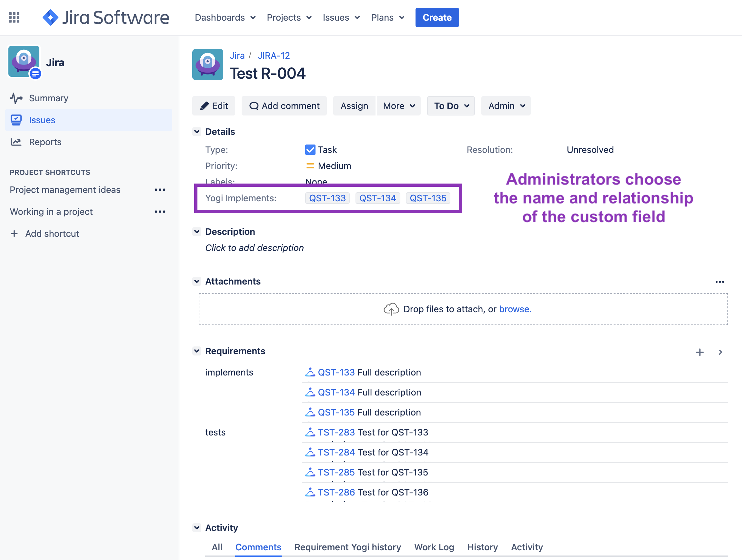Open the Atlassian app switcher grid

pyautogui.click(x=14, y=17)
